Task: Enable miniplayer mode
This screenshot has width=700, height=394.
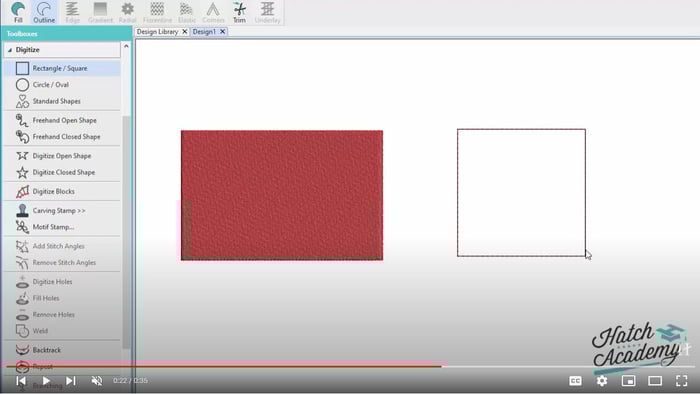Action: coord(628,381)
